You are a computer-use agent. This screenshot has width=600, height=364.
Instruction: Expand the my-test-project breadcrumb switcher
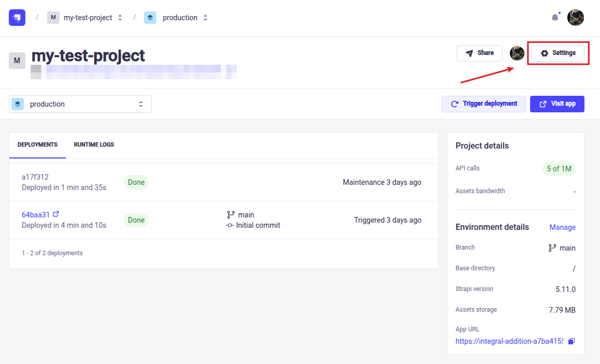click(x=120, y=18)
